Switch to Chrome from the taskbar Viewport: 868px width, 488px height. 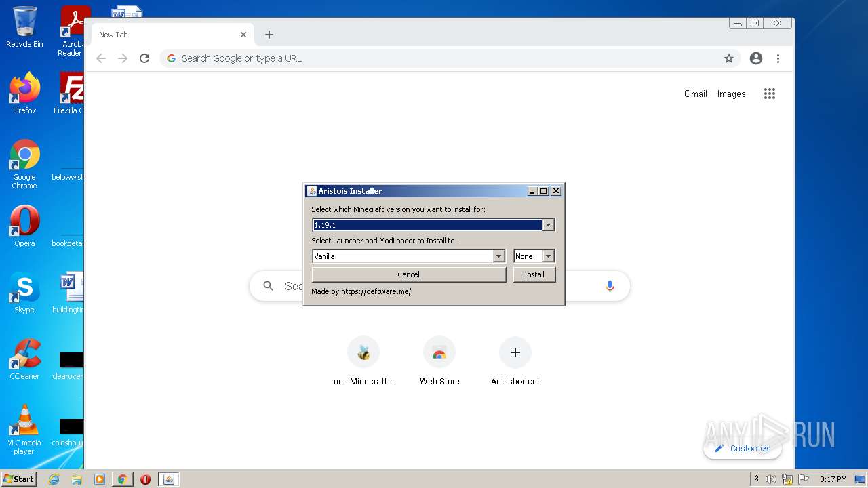tap(122, 479)
